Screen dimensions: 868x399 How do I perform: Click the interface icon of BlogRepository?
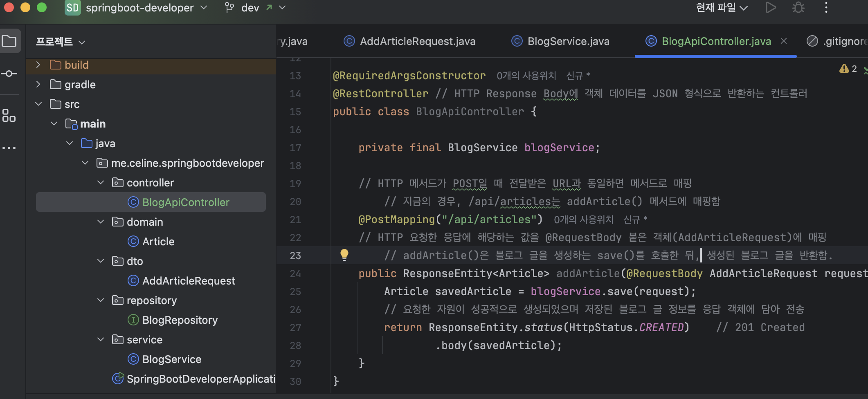(x=133, y=320)
